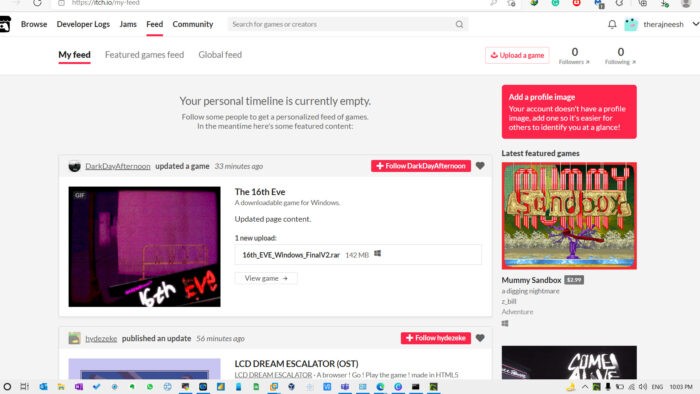Like The 16th Eve post heart

[480, 166]
